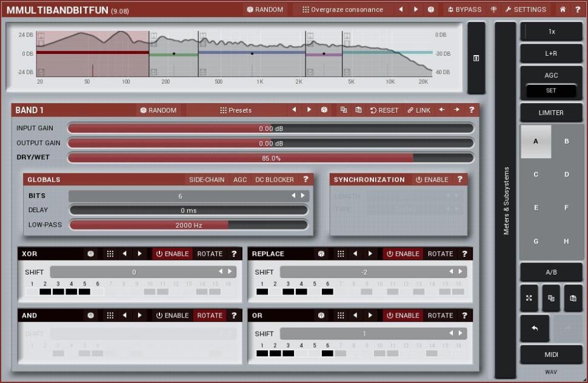This screenshot has height=383, width=588.
Task: Open help for the OR panel
Action: click(464, 316)
